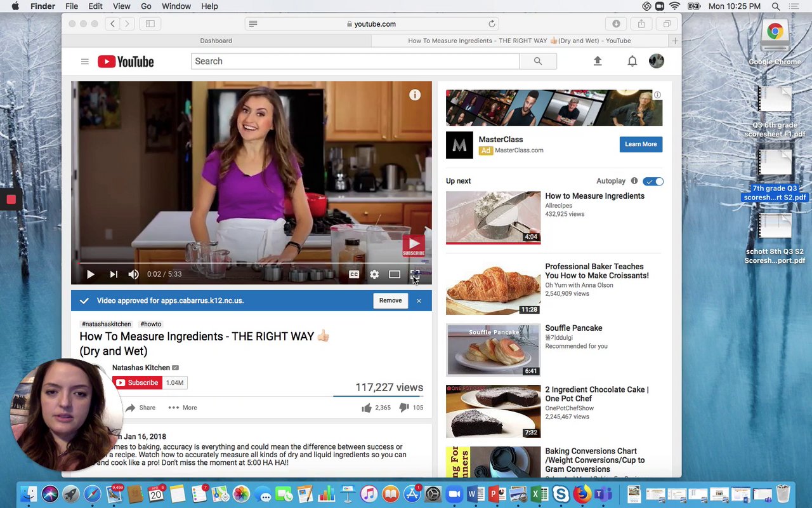Open the Go menu in the menu bar
The width and height of the screenshot is (812, 508).
click(146, 6)
